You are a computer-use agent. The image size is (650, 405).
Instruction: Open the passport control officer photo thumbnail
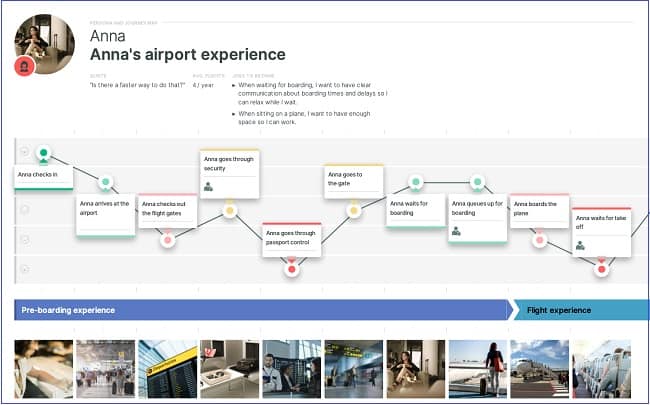(292, 369)
